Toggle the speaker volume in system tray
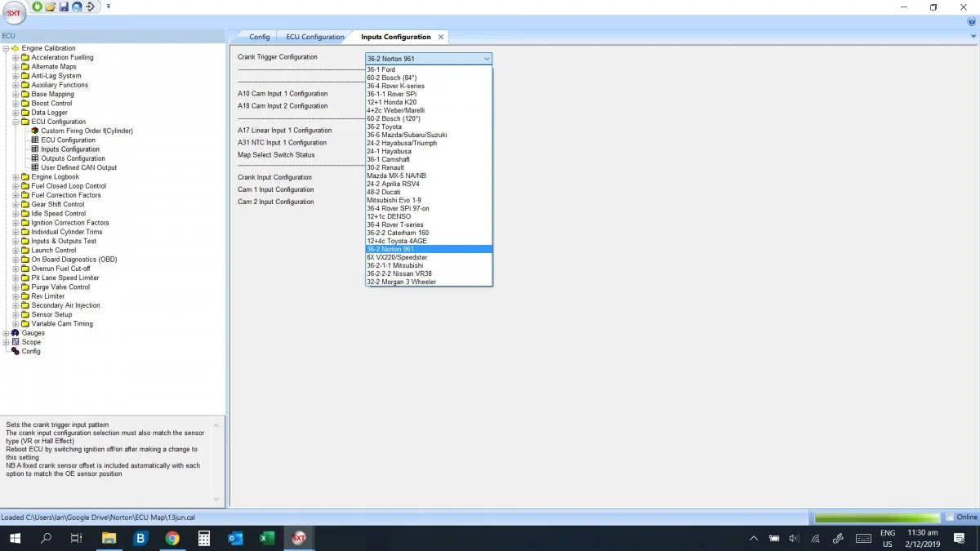The width and height of the screenshot is (980, 551). coord(794,538)
